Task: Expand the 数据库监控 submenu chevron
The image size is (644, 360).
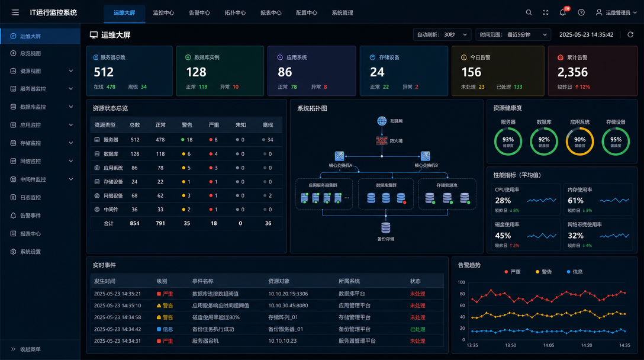Action: [71, 107]
